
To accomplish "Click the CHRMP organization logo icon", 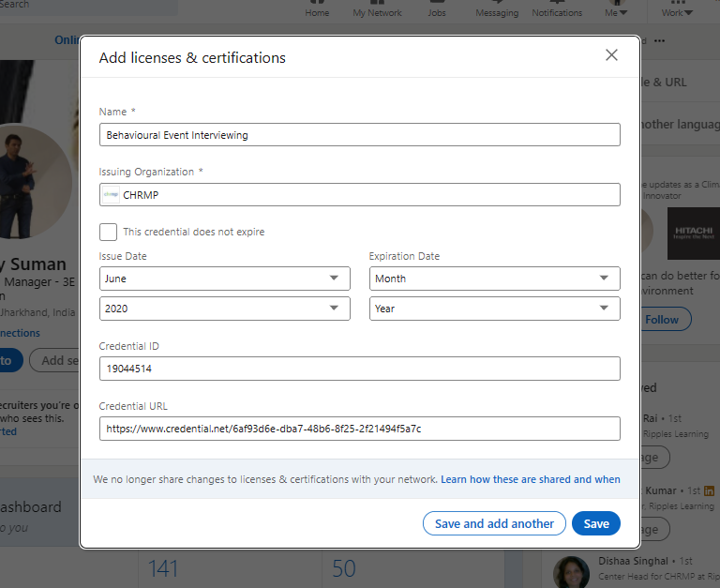I will (x=111, y=195).
